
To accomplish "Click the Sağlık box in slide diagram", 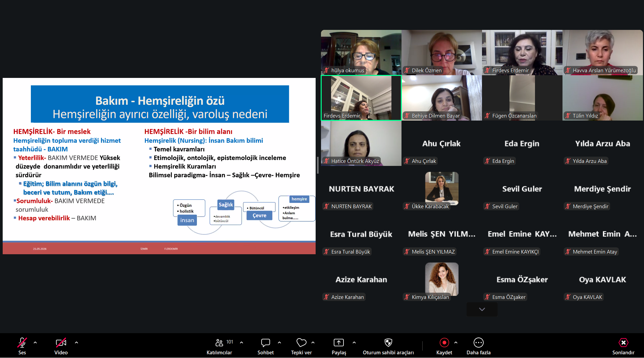I will [x=226, y=205].
